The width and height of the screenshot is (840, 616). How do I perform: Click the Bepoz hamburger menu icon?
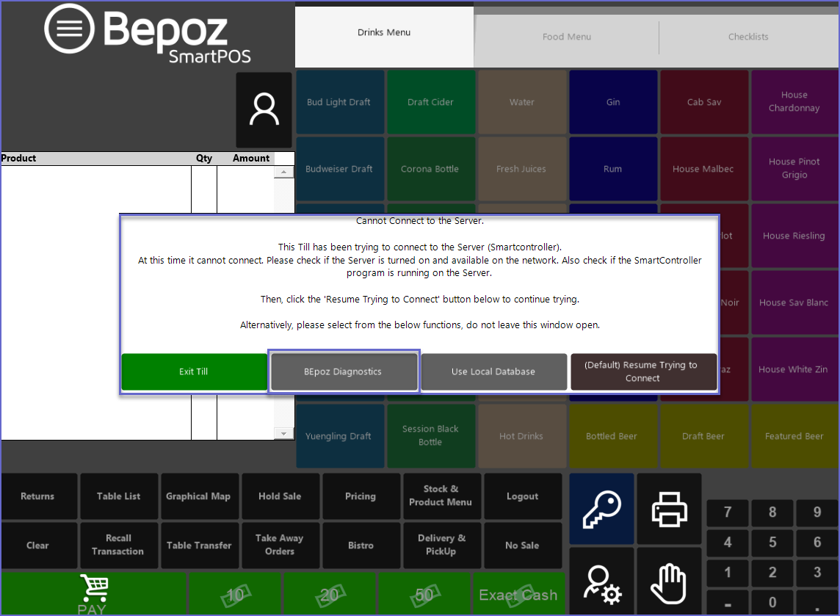pos(70,29)
